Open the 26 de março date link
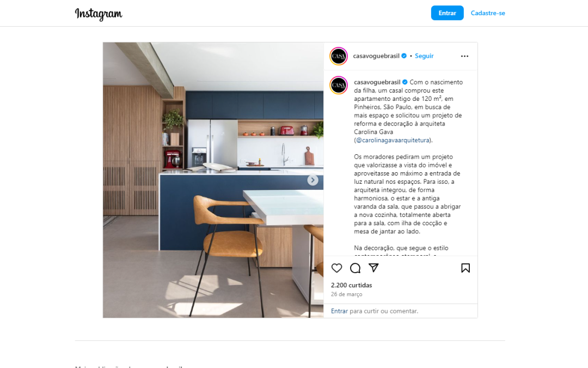The height and width of the screenshot is (368, 588). click(346, 294)
